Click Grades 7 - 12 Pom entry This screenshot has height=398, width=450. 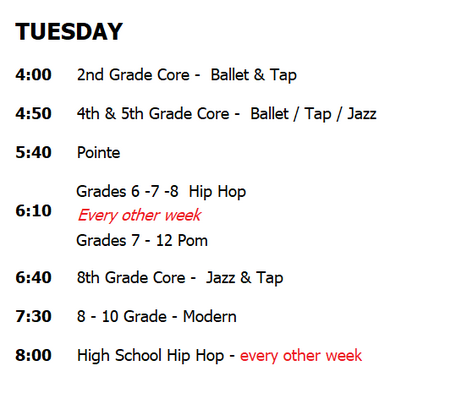[x=142, y=241]
